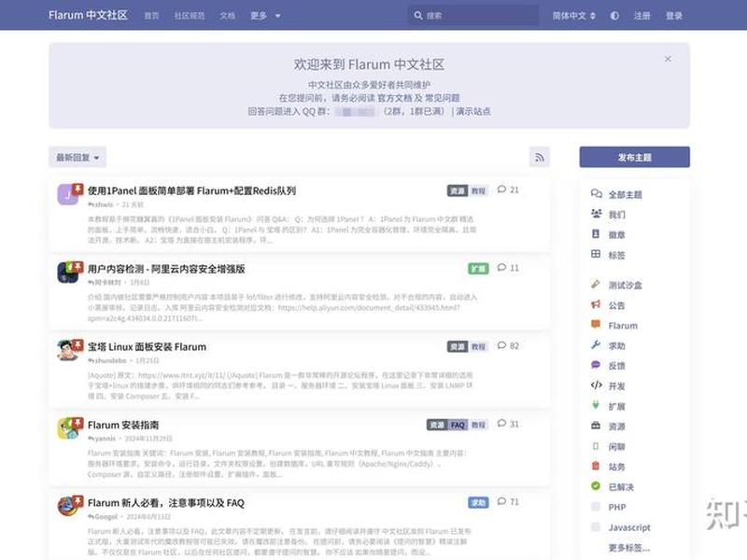The width and height of the screenshot is (747, 560).
Task: Open the 简体中文 language selector
Action: [x=573, y=16]
